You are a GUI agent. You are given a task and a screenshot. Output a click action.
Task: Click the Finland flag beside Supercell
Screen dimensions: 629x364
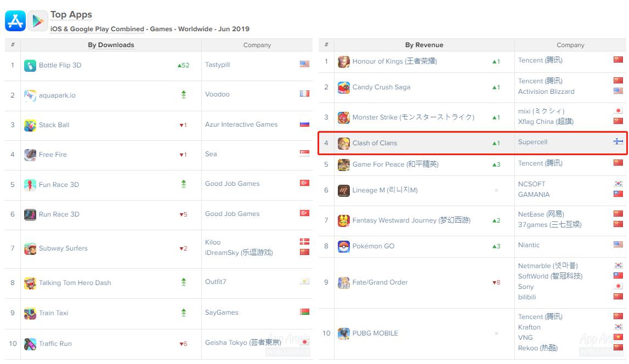tap(618, 141)
